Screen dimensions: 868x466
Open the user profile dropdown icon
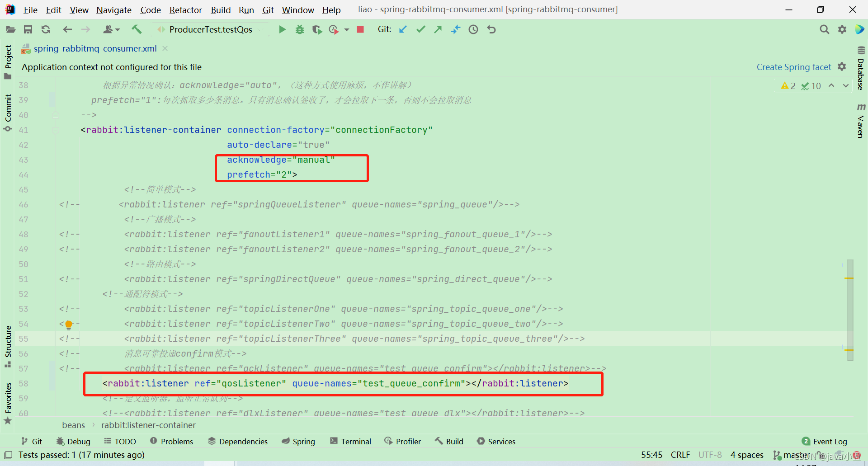[x=111, y=29]
